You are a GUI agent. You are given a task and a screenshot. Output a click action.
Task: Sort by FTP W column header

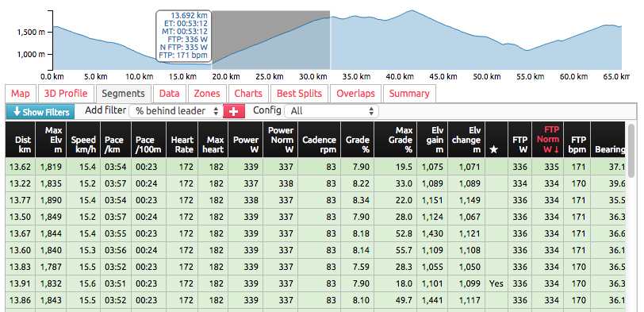tap(520, 140)
